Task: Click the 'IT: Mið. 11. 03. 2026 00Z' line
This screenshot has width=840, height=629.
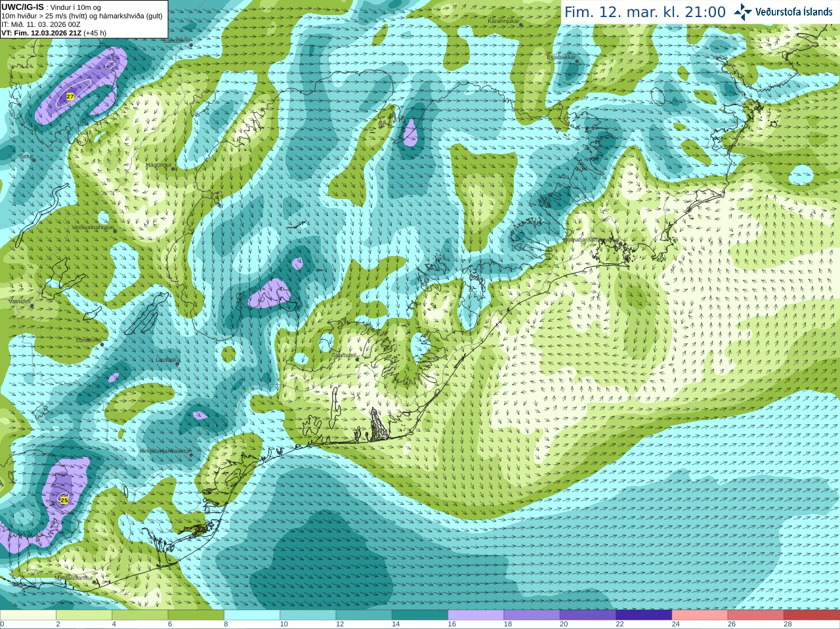Action: click(41, 24)
